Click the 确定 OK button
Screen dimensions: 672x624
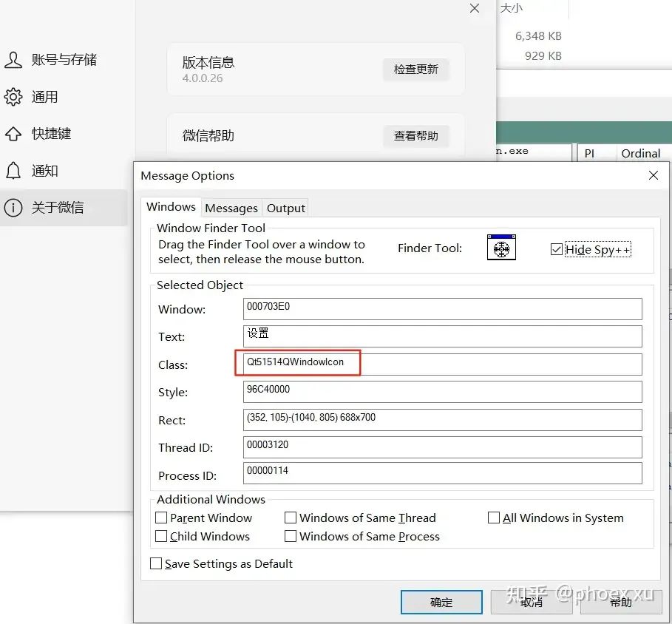tap(441, 602)
